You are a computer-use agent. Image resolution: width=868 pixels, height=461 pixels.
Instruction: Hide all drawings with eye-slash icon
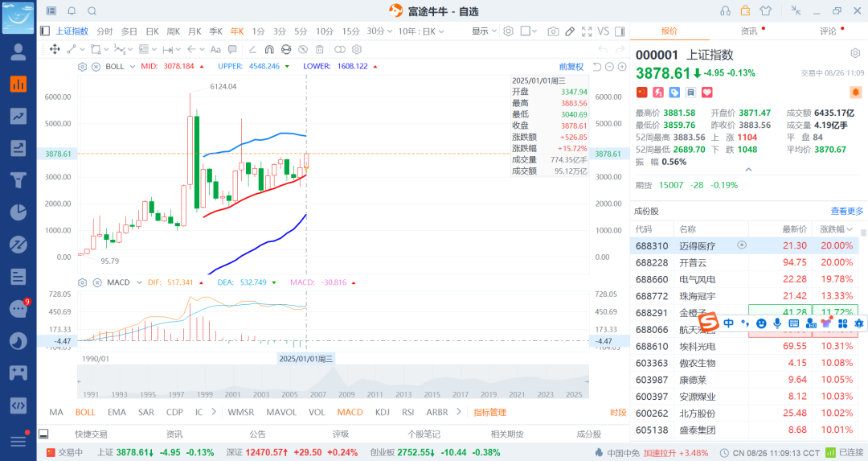(x=303, y=49)
